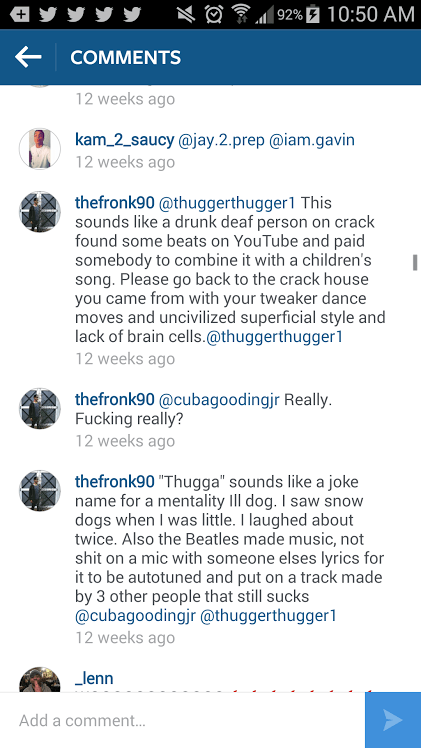Image resolution: width=421 pixels, height=748 pixels.
Task: Open kam_2_saucy username link
Action: click(x=124, y=140)
